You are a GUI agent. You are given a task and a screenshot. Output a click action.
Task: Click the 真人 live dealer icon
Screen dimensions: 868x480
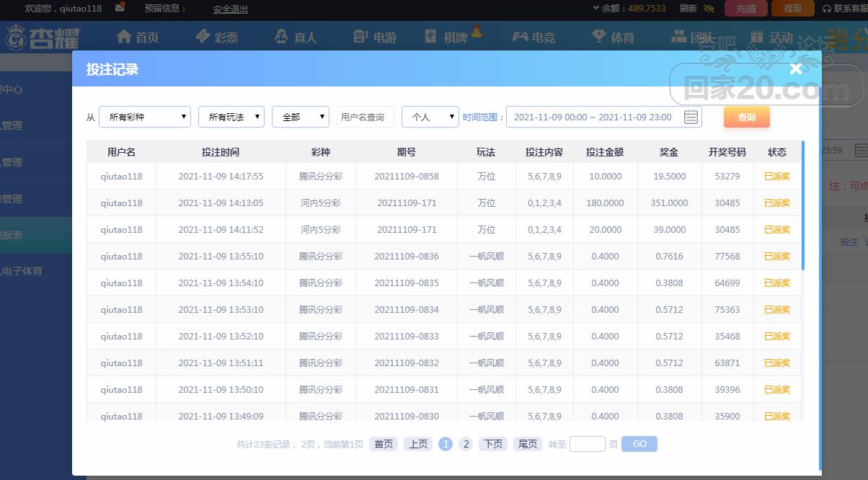[281, 37]
